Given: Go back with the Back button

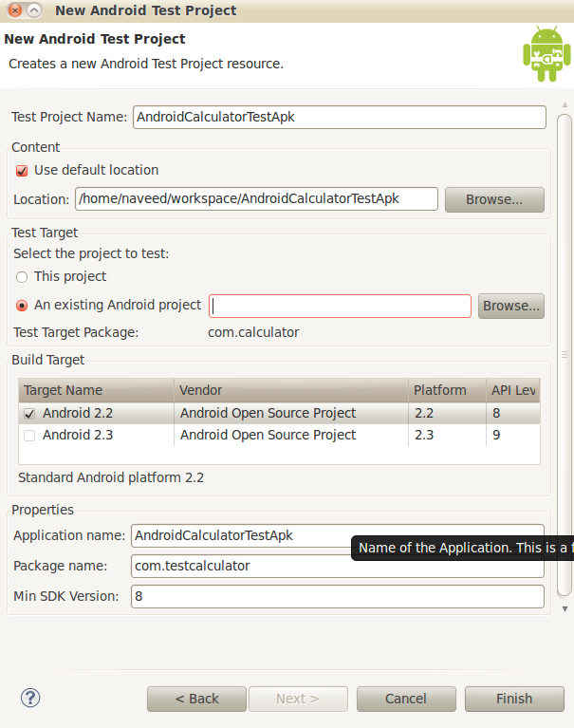Looking at the screenshot, I should pos(196,699).
